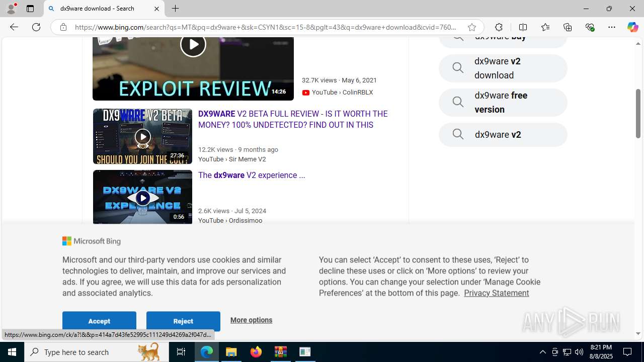Refresh the current page
This screenshot has width=644, height=362.
point(36,27)
